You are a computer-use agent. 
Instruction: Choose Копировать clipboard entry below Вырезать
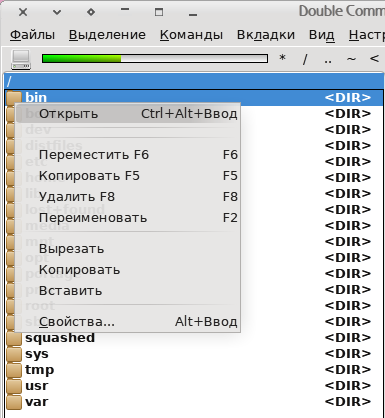click(128, 270)
